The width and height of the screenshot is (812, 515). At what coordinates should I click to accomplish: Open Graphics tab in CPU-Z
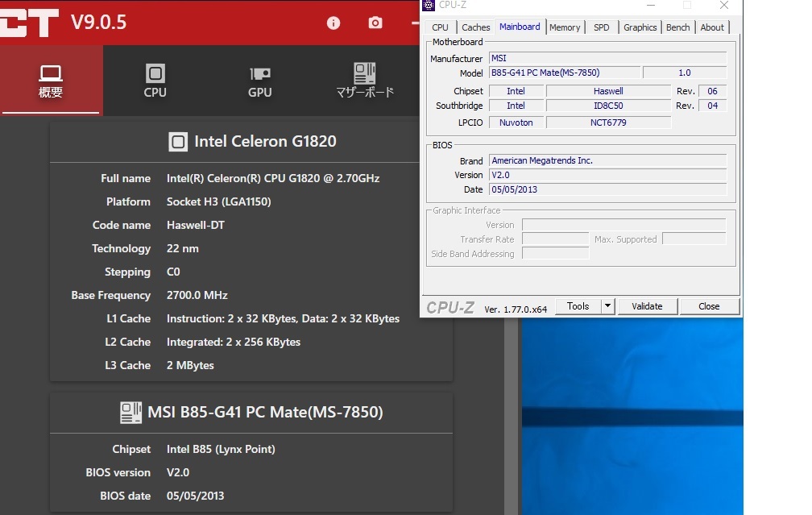[640, 27]
